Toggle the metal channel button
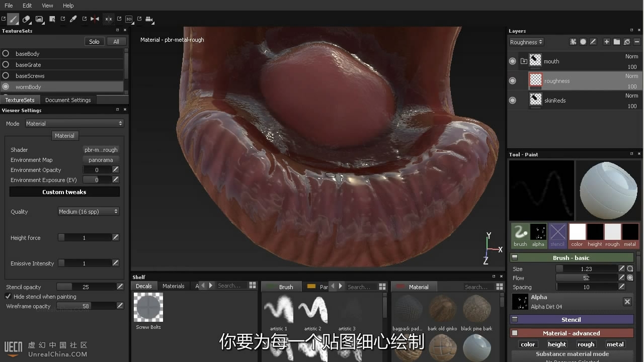The width and height of the screenshot is (644, 362). click(x=615, y=344)
